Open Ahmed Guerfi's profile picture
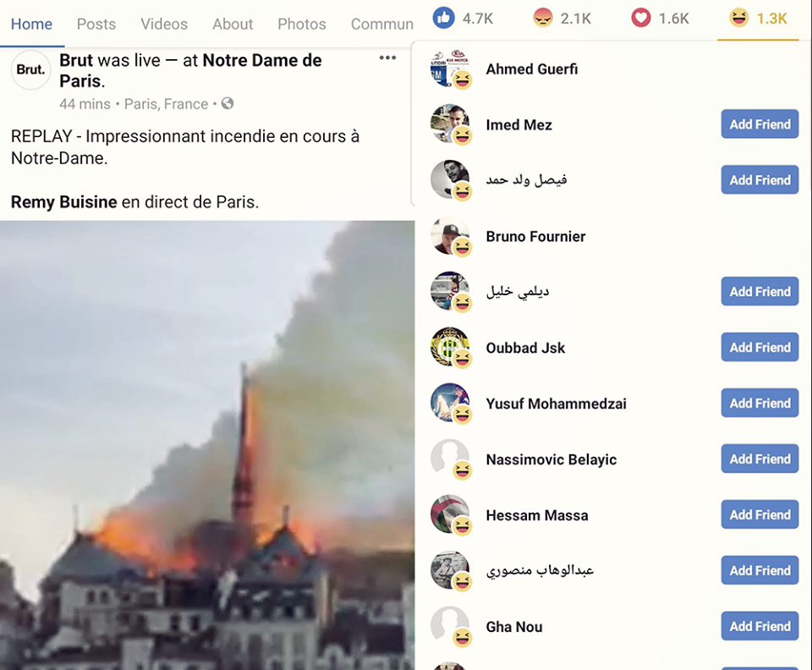 (449, 69)
